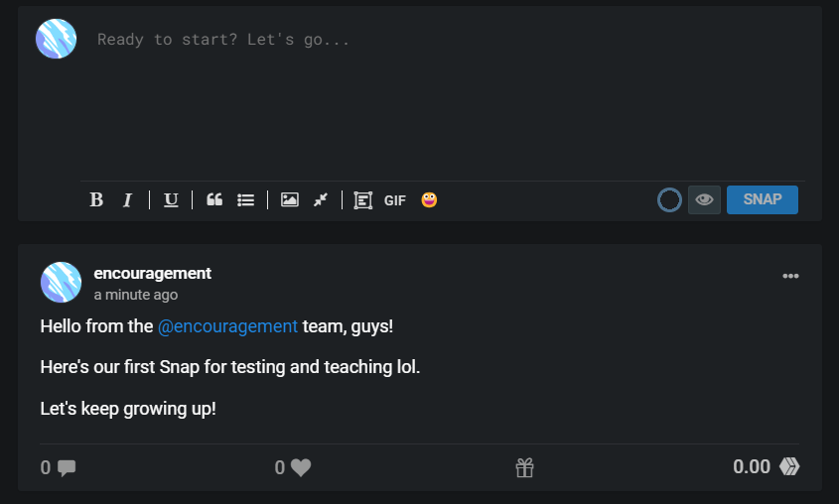
Task: Insert a block quote
Action: (x=214, y=199)
